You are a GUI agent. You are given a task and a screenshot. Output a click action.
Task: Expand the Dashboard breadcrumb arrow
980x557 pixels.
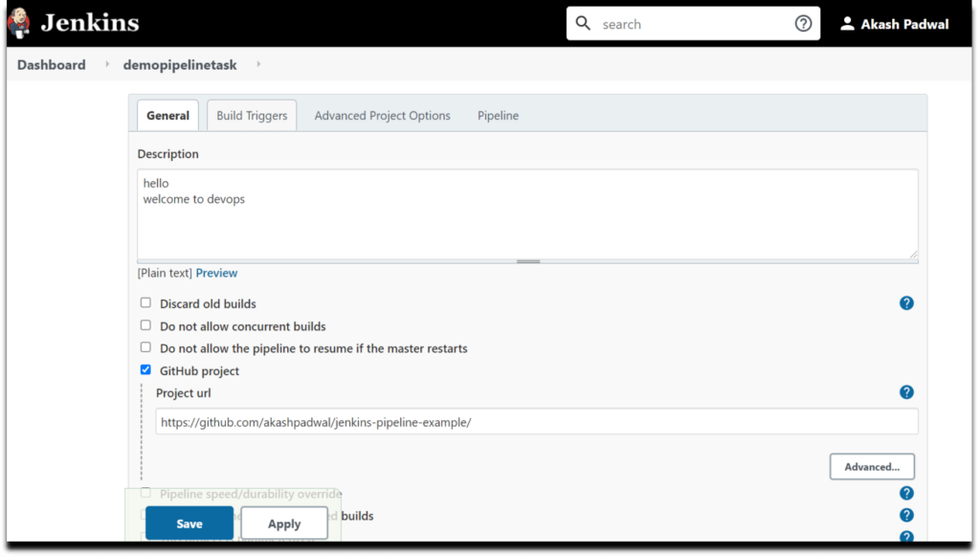[x=107, y=64]
